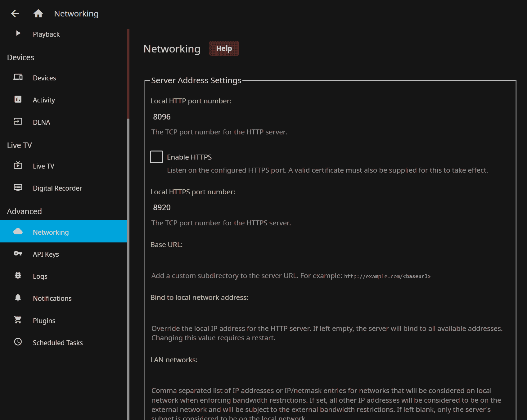This screenshot has width=527, height=420.
Task: Open the Digital Recorder menu item
Action: pos(57,188)
